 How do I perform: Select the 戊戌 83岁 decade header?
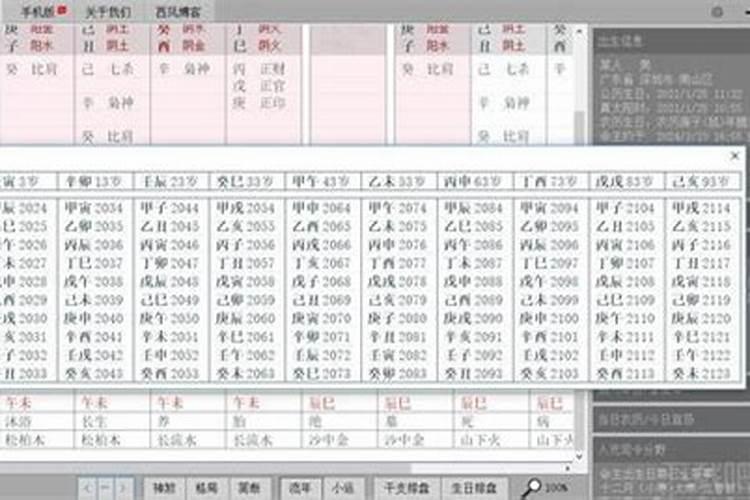point(626,182)
